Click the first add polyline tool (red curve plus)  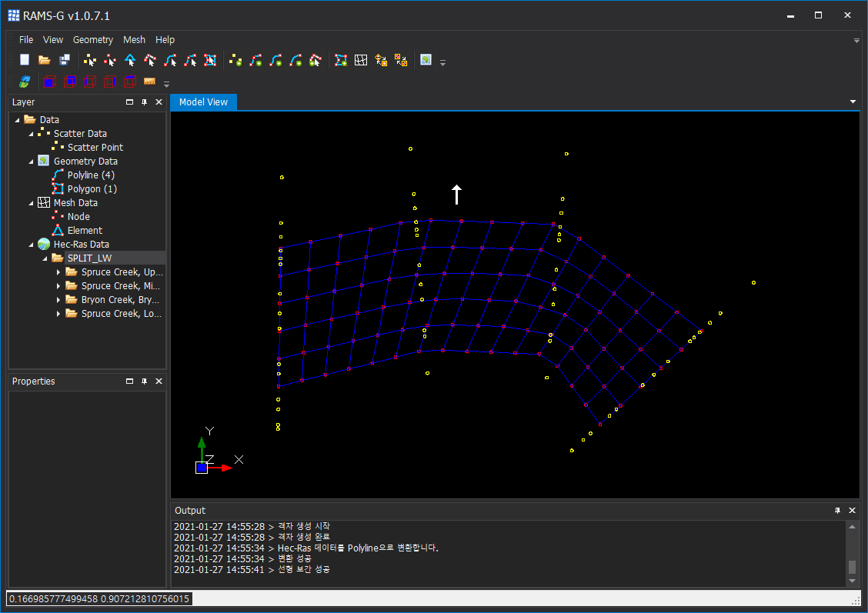point(255,60)
